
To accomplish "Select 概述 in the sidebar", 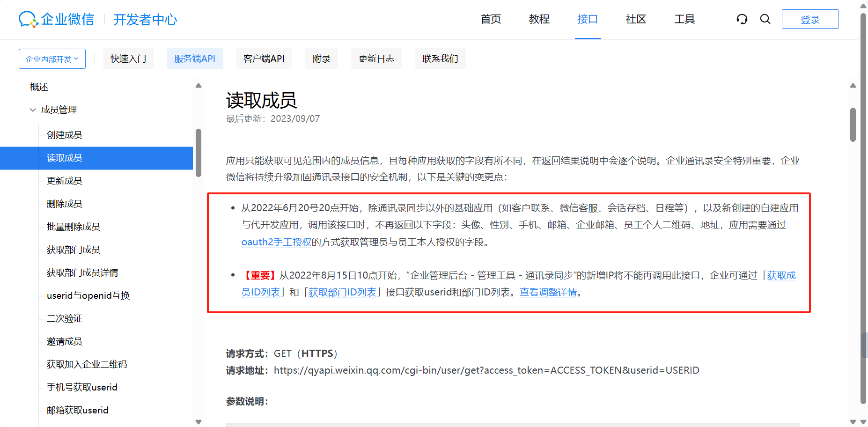I will [39, 87].
